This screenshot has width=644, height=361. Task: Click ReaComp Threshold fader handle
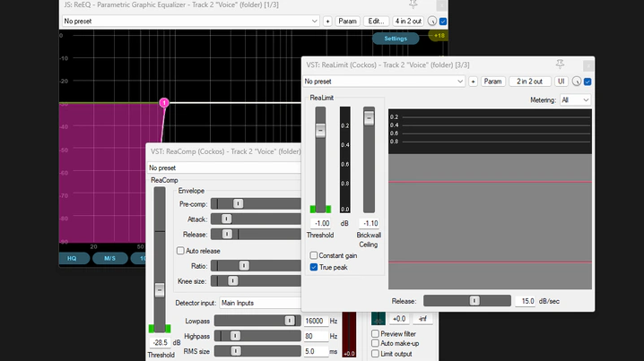(x=160, y=290)
